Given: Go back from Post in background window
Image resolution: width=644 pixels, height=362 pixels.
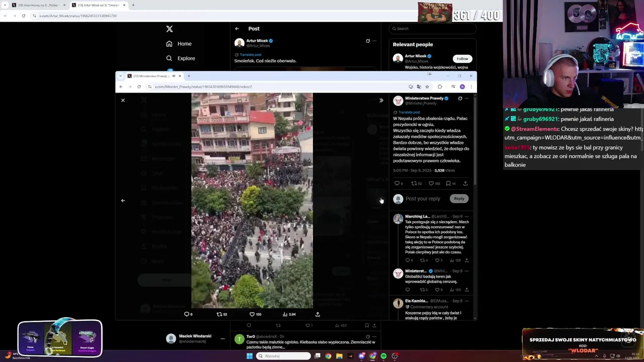Looking at the screenshot, I should pyautogui.click(x=237, y=29).
